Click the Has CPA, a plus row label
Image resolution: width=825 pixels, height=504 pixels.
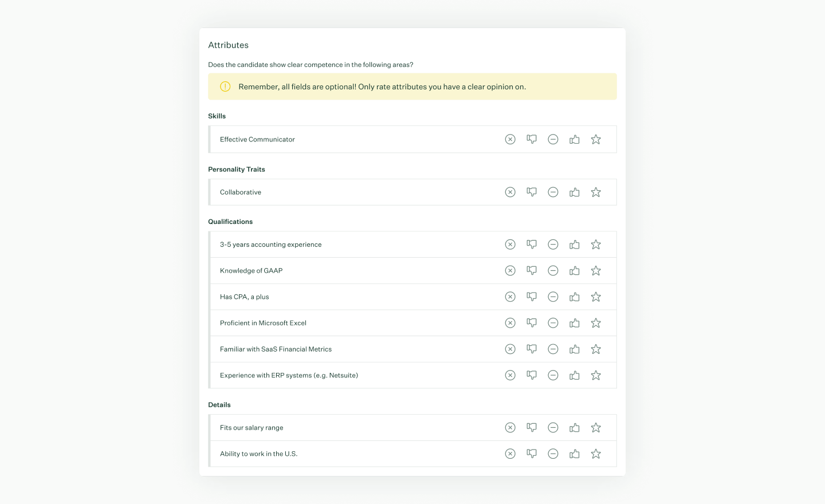(244, 297)
